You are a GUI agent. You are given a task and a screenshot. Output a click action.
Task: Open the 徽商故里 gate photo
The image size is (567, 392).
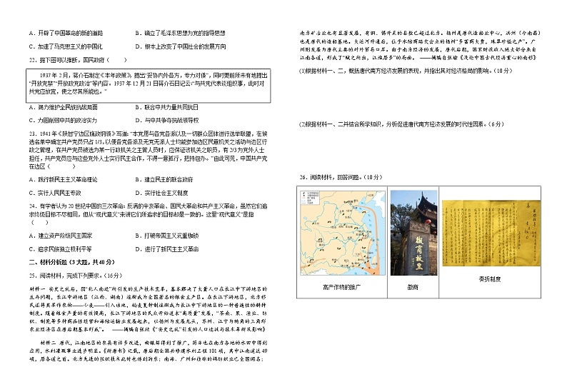click(x=413, y=233)
